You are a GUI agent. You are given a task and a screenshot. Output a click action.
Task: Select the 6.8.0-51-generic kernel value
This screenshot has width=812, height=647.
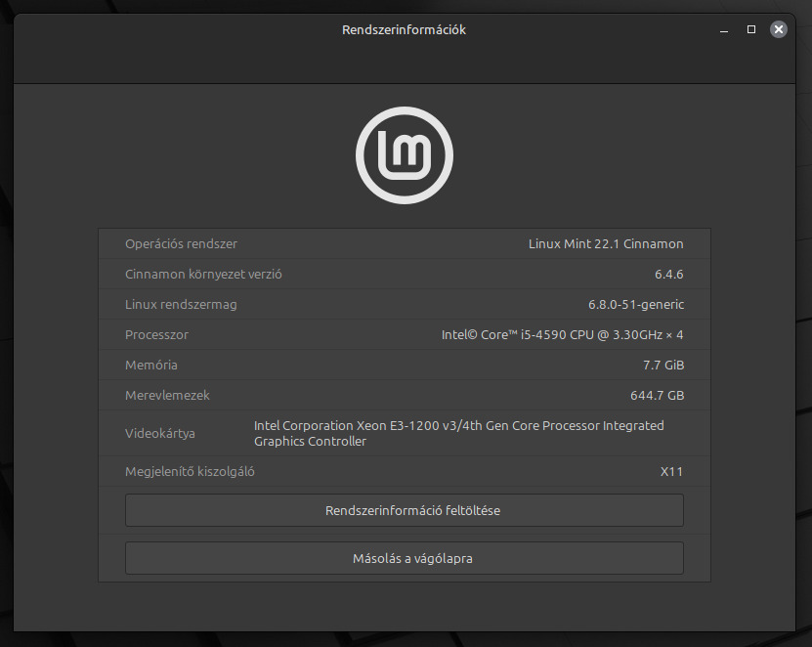(636, 305)
